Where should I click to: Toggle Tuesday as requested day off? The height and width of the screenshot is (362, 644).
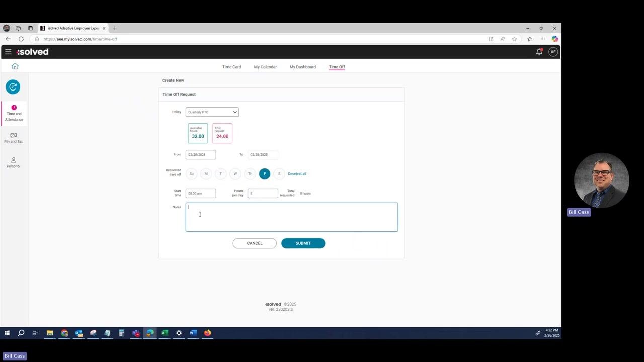[220, 174]
